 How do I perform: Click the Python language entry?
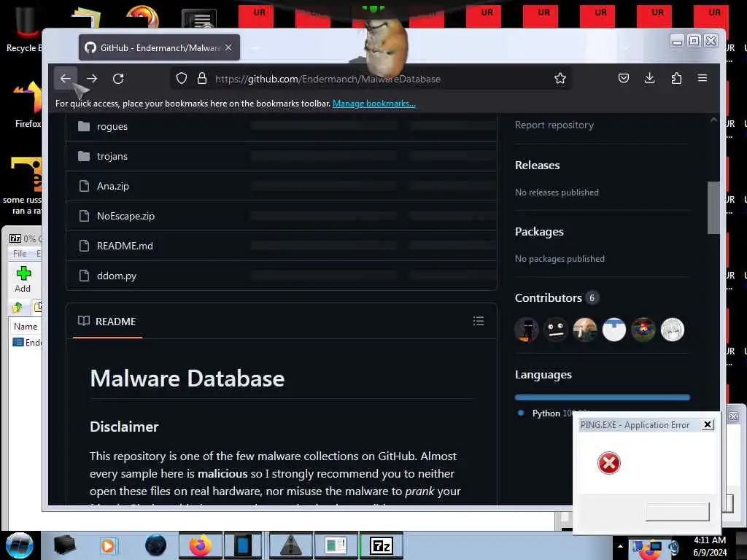[546, 413]
